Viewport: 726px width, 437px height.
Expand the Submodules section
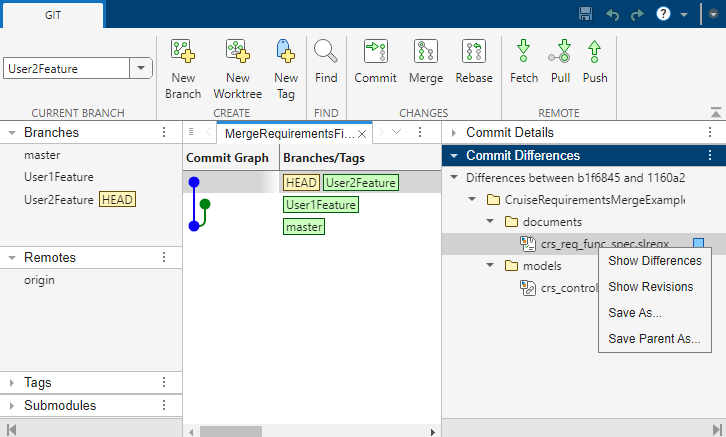(x=11, y=406)
